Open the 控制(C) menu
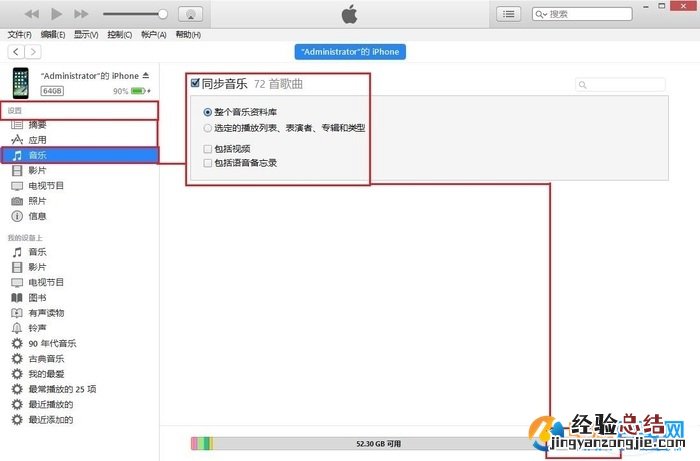Image resolution: width=700 pixels, height=461 pixels. click(x=120, y=35)
